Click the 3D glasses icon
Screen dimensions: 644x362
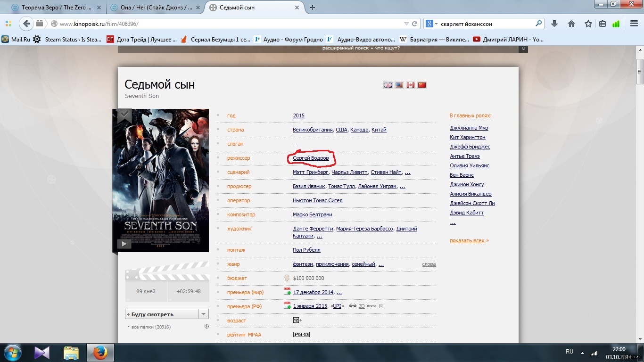(353, 306)
